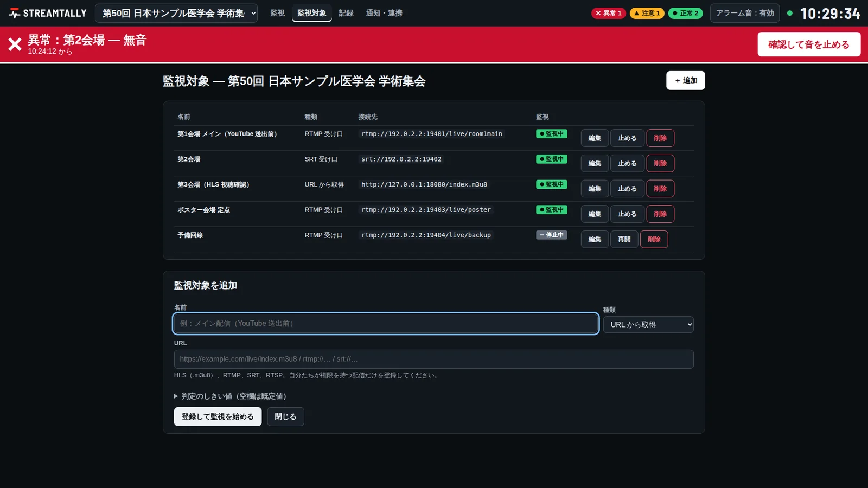Click the http://127.0.0.1:18080/index.m3u8 address

pos(424,184)
